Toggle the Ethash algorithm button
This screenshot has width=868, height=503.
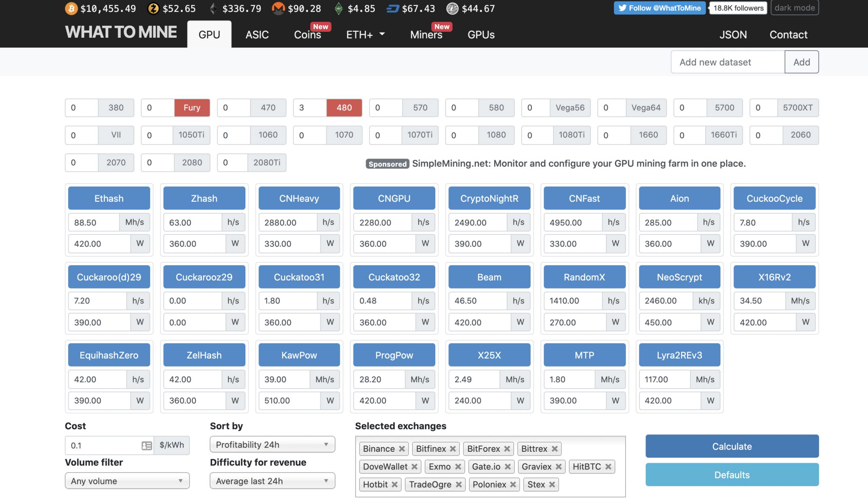pyautogui.click(x=109, y=198)
